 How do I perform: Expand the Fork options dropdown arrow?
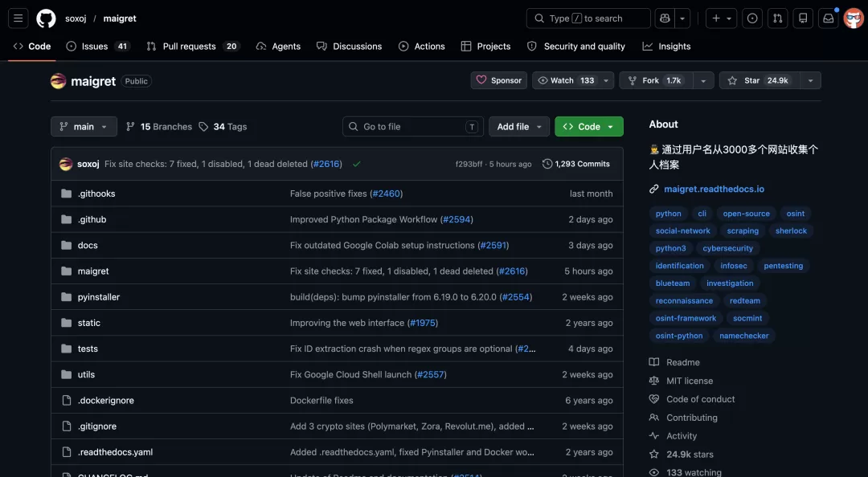pyautogui.click(x=703, y=81)
